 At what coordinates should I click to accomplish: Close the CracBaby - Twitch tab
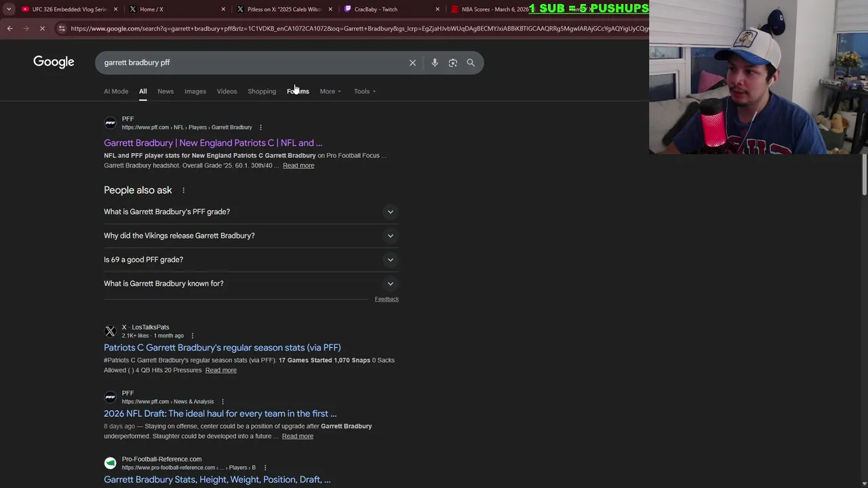click(x=437, y=9)
